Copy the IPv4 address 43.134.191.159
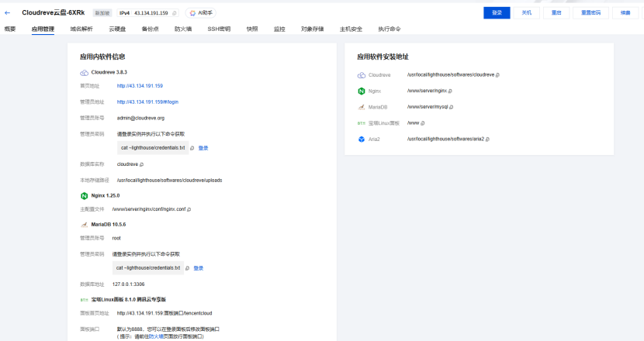The image size is (644, 341). click(x=175, y=13)
